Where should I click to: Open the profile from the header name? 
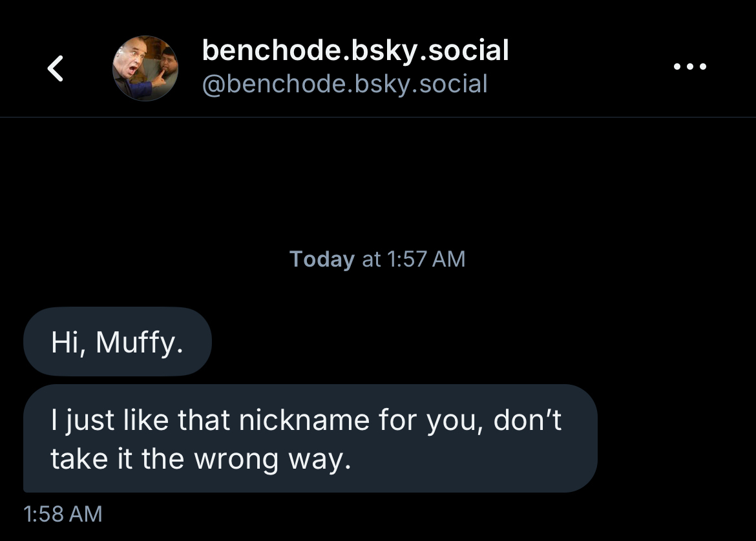(355, 50)
